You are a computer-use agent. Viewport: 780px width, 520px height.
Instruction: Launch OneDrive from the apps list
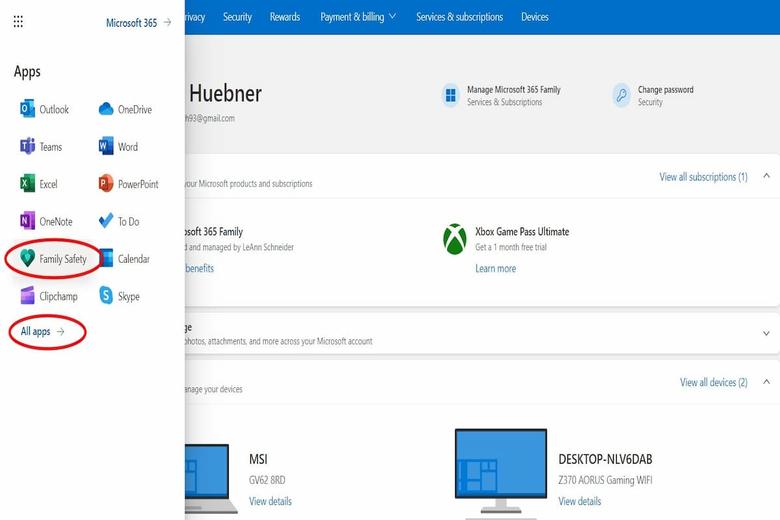106,109
